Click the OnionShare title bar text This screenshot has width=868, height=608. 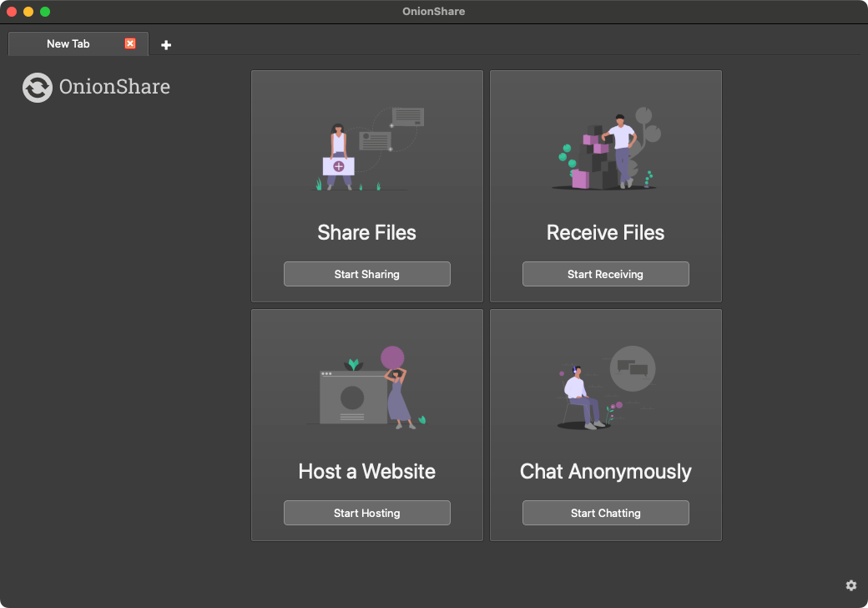point(433,11)
